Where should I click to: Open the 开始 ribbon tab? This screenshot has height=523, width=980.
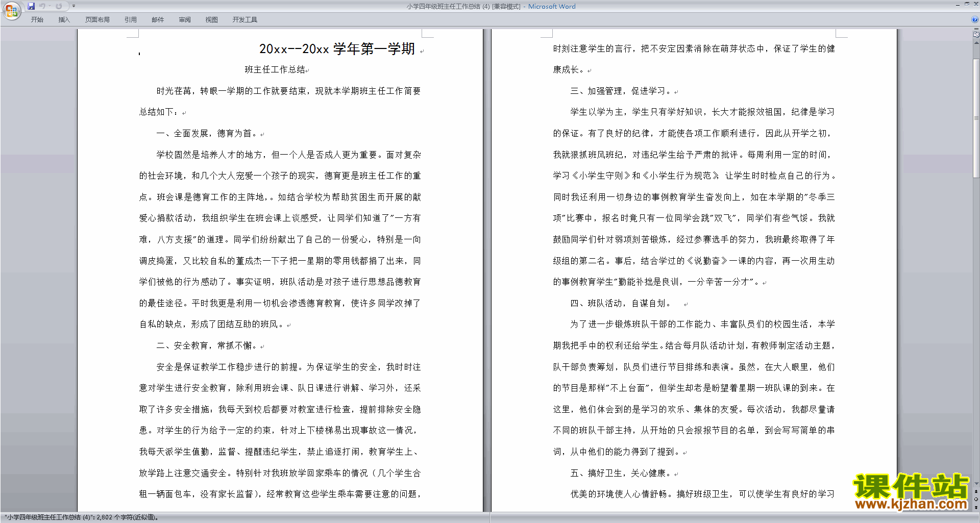coord(37,19)
